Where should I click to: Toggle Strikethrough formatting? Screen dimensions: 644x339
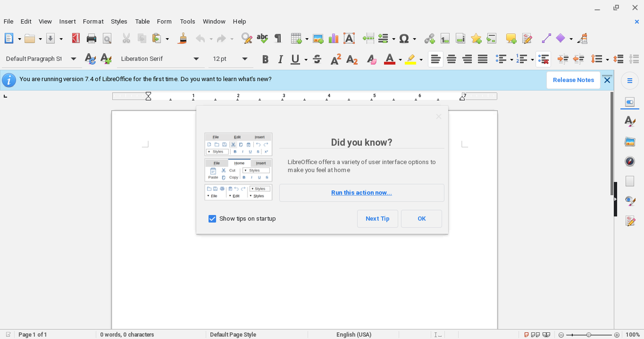click(x=317, y=59)
